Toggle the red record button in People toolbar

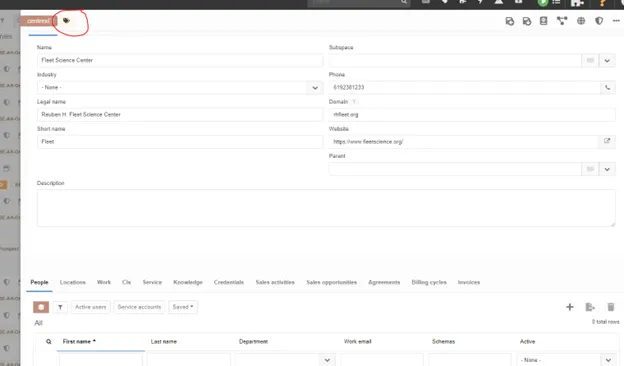41,307
